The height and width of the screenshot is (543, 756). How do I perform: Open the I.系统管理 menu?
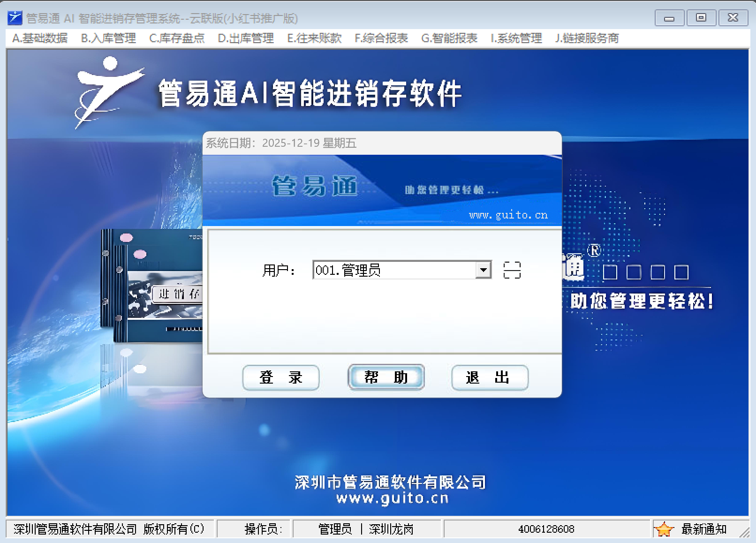516,38
